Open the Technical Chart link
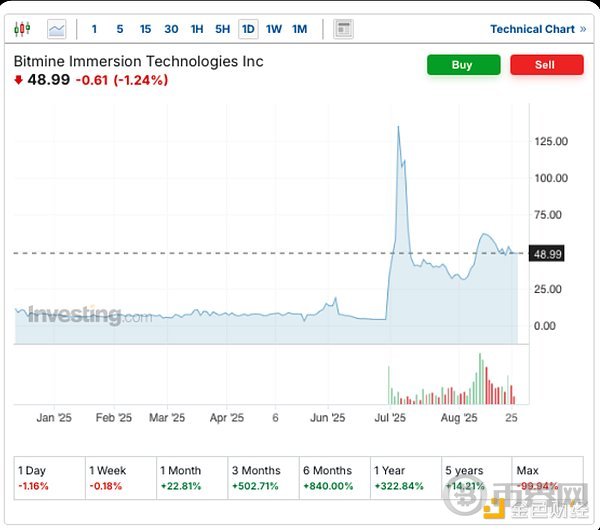Viewport: 600px width, 530px height. (538, 29)
